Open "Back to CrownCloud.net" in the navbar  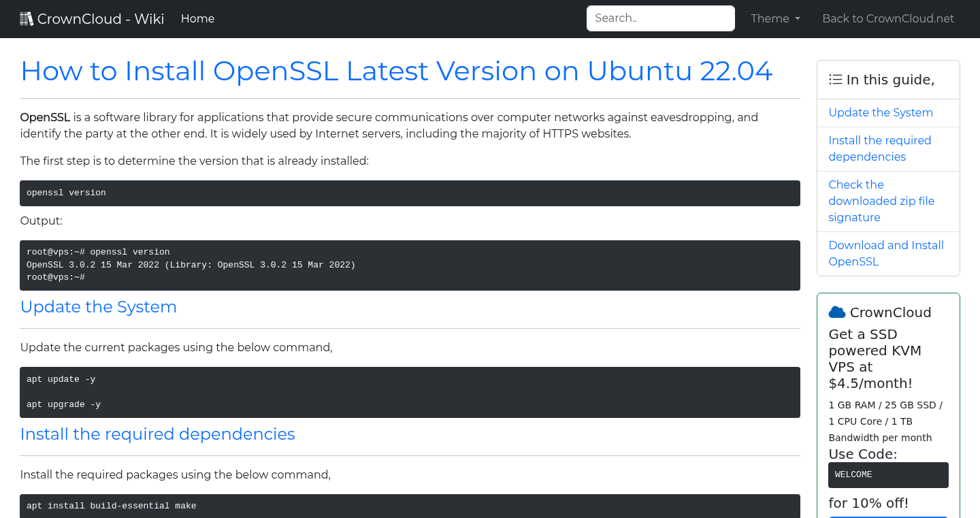[x=888, y=18]
